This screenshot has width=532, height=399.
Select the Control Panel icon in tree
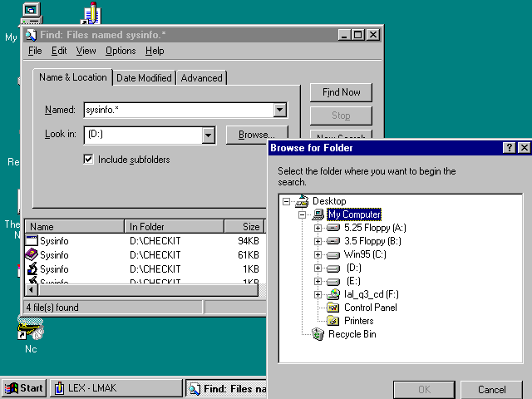coord(333,308)
